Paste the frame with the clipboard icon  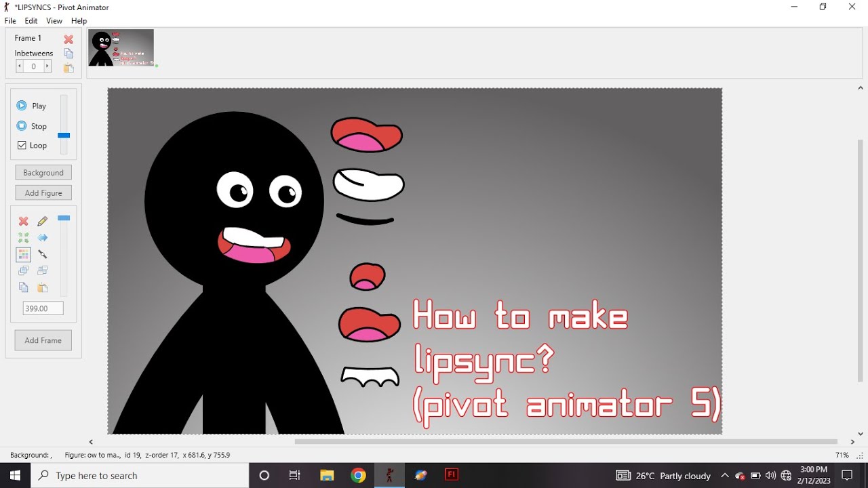[x=68, y=68]
